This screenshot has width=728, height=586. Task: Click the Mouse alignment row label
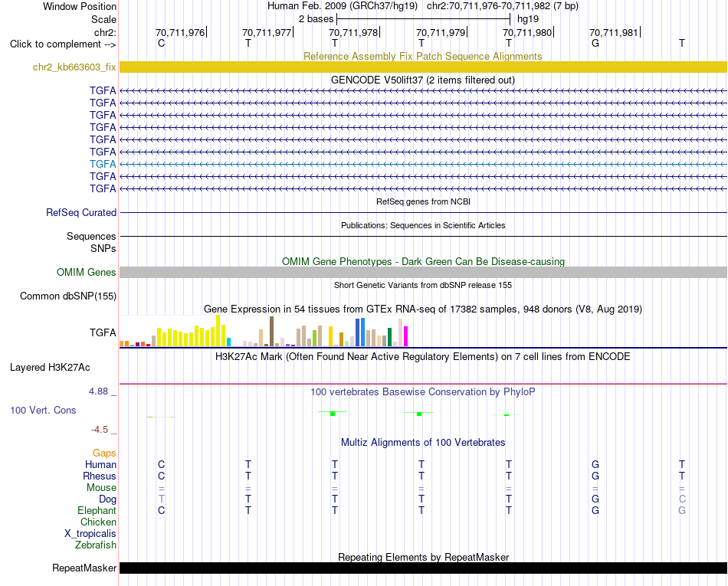pyautogui.click(x=101, y=488)
